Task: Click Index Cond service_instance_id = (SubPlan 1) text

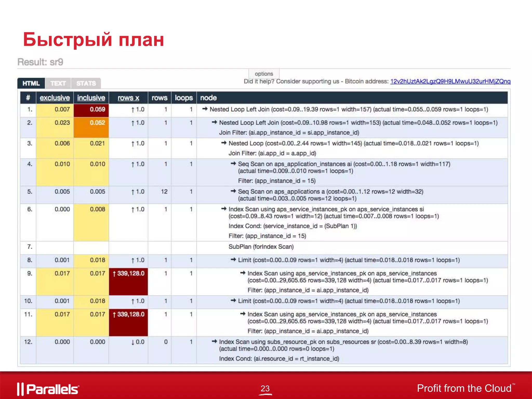Action: click(293, 226)
